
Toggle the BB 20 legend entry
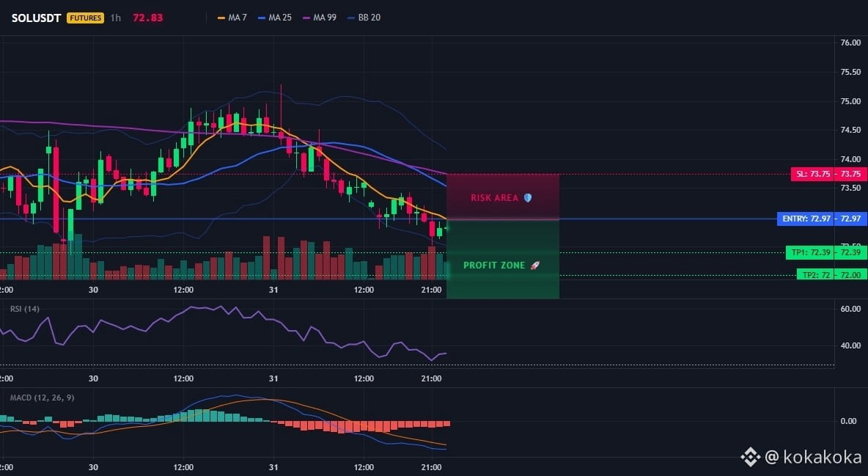pyautogui.click(x=364, y=18)
